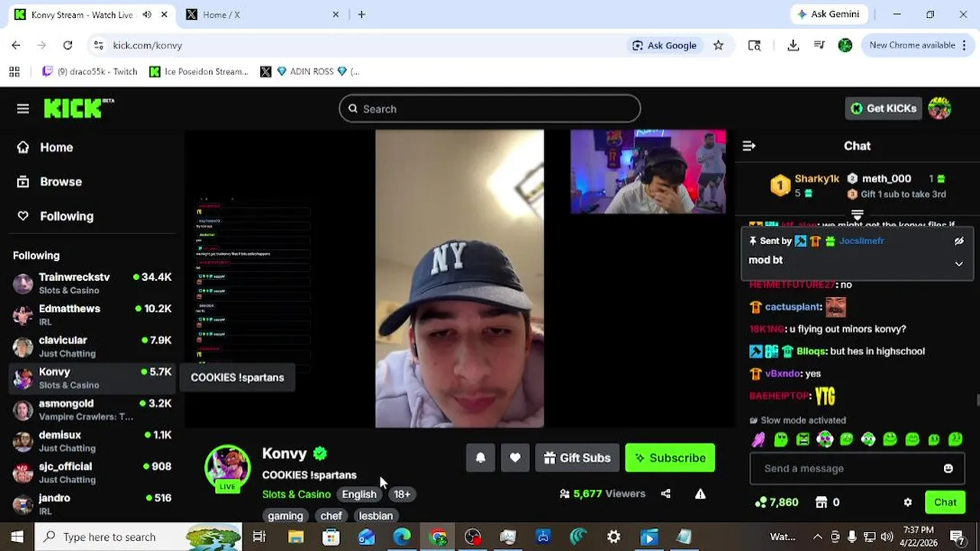Click the lesbian tag
The image size is (980, 551).
click(376, 516)
